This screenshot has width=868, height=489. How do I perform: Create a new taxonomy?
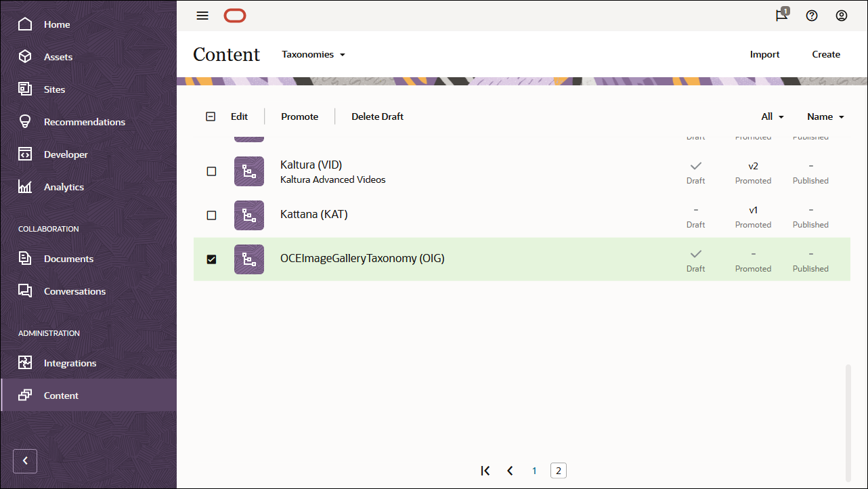826,54
